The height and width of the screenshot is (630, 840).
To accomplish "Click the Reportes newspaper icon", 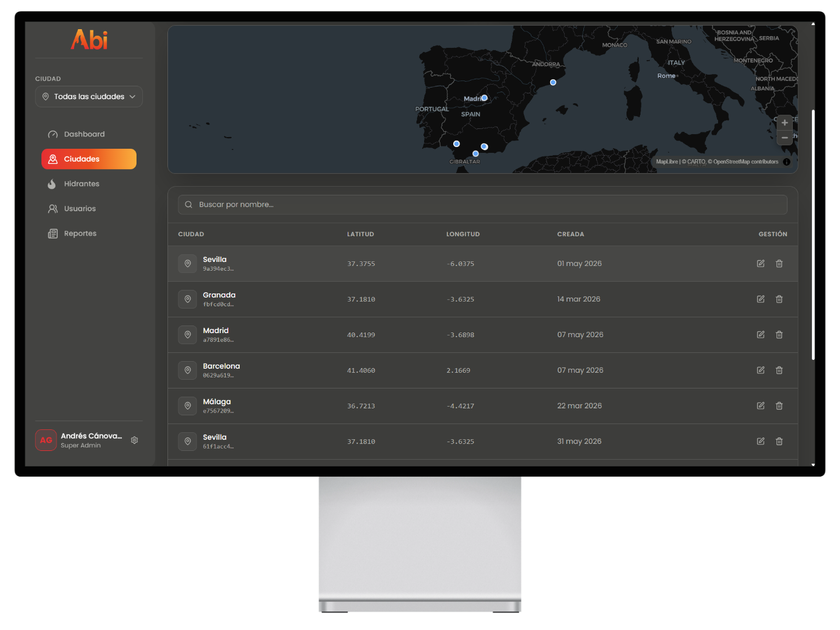I will point(52,233).
